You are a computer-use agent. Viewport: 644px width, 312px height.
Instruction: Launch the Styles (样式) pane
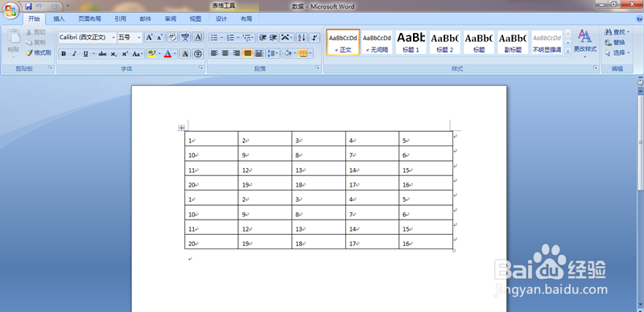(x=596, y=68)
